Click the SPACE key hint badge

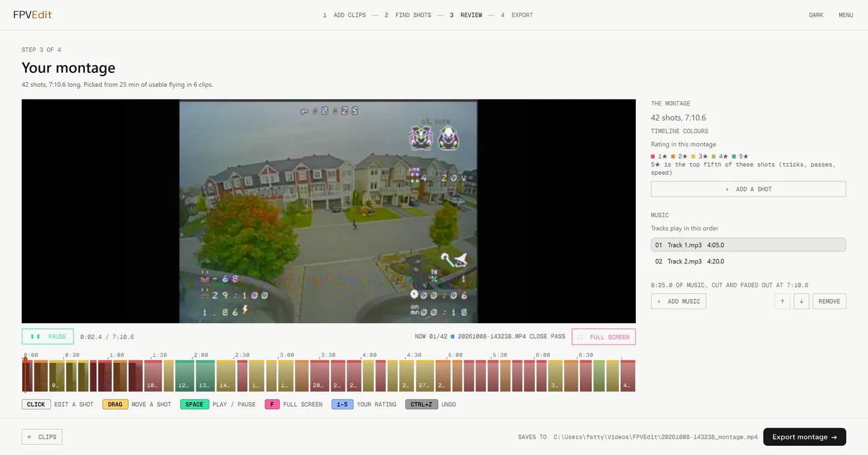194,404
